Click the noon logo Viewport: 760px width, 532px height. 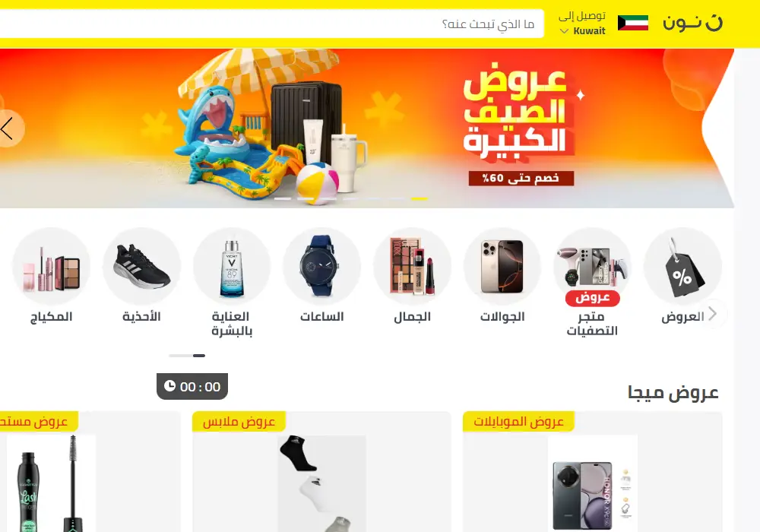click(x=692, y=23)
